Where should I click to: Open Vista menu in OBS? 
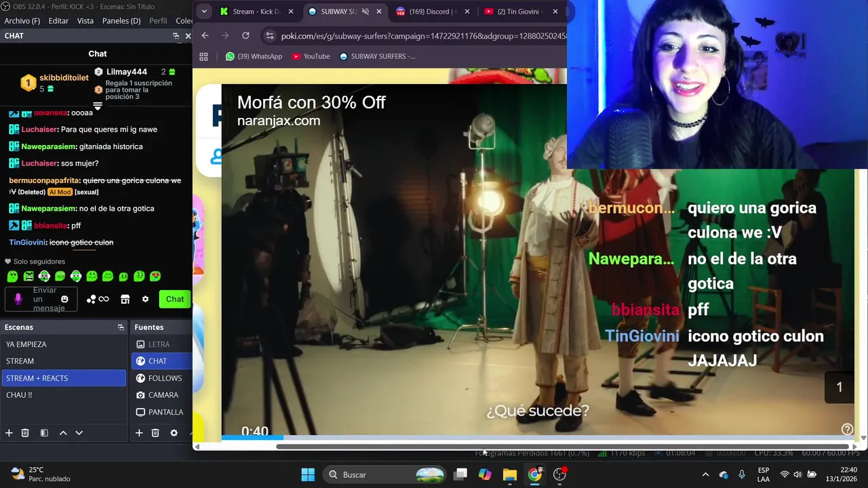click(85, 21)
